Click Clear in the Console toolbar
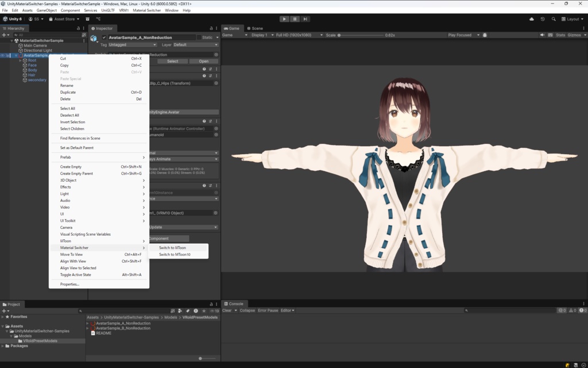The width and height of the screenshot is (588, 368). point(227,310)
